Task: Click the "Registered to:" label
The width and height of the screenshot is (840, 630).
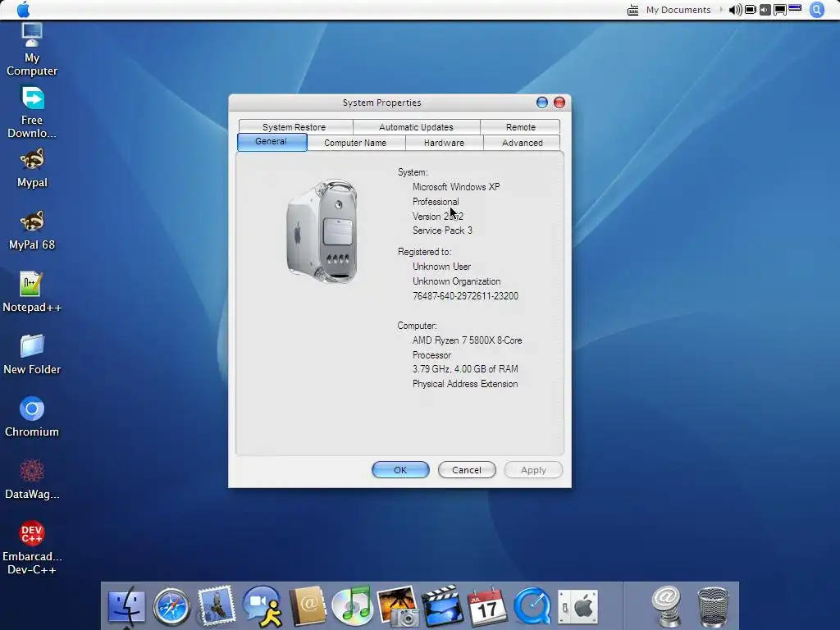Action: point(424,252)
